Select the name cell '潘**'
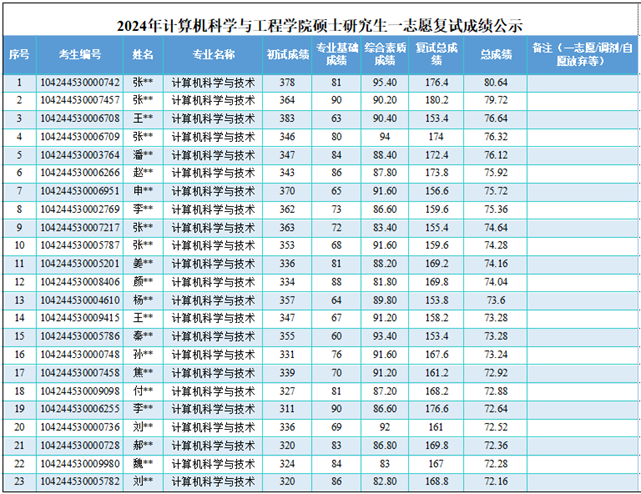Screen dimensions: 641x494 click(x=143, y=155)
